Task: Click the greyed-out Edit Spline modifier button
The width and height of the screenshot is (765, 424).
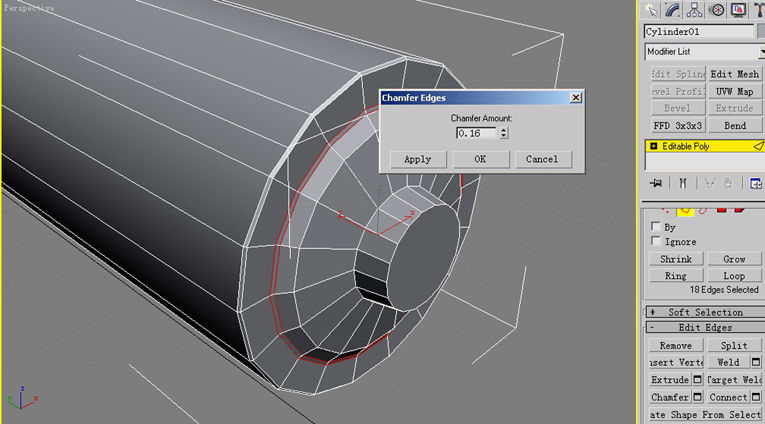Action: tap(678, 74)
